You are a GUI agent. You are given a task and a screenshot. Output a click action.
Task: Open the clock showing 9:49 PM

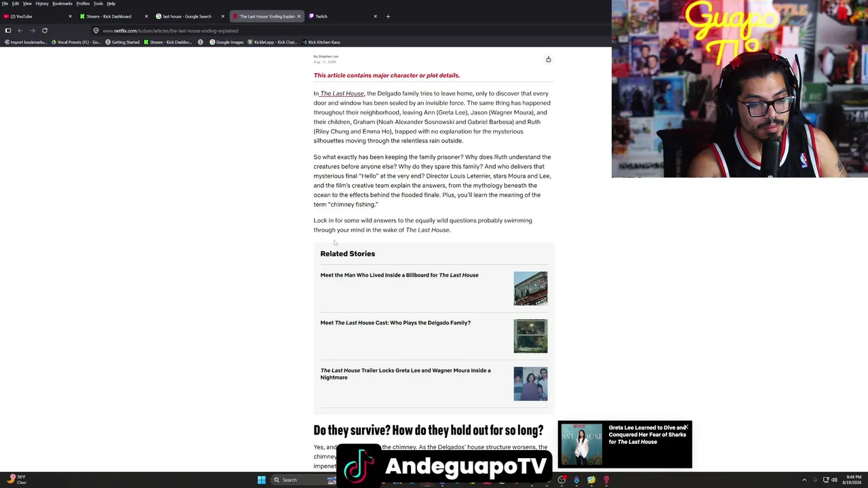(853, 480)
